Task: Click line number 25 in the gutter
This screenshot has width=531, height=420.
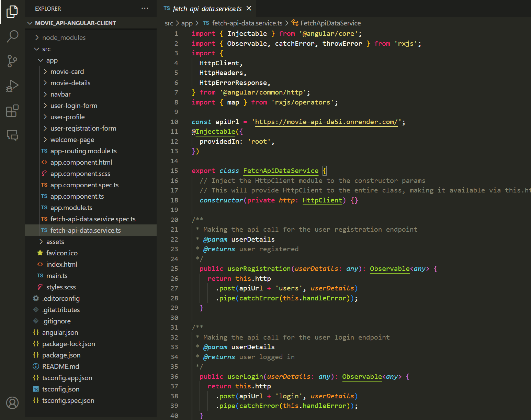Action: click(x=174, y=269)
